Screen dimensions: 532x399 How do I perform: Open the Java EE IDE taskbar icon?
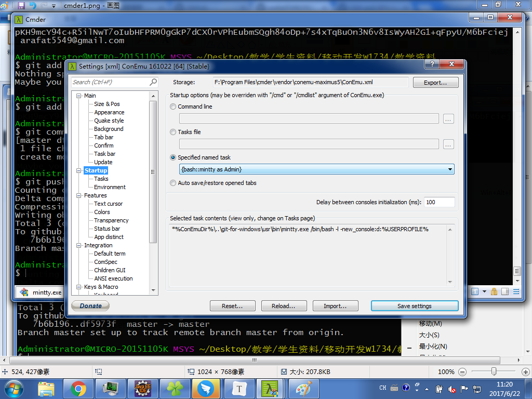[x=143, y=389]
